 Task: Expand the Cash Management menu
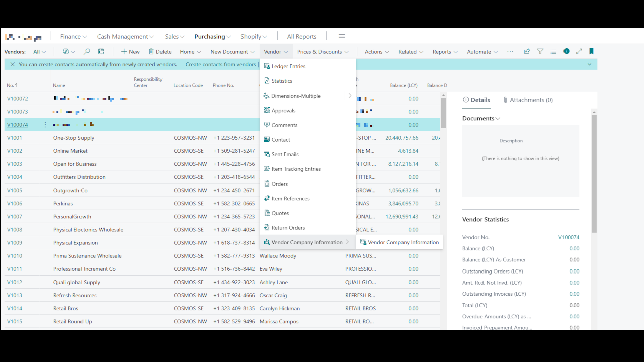point(126,36)
